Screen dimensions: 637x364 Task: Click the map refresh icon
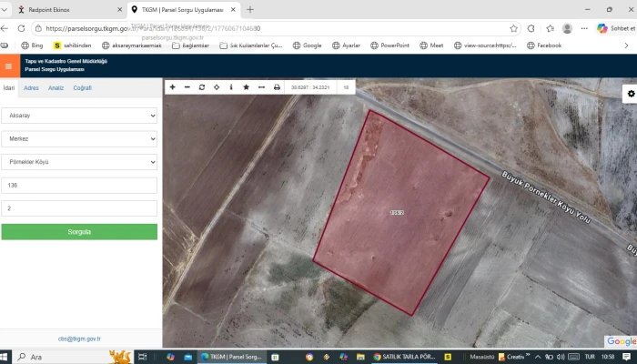click(x=202, y=87)
